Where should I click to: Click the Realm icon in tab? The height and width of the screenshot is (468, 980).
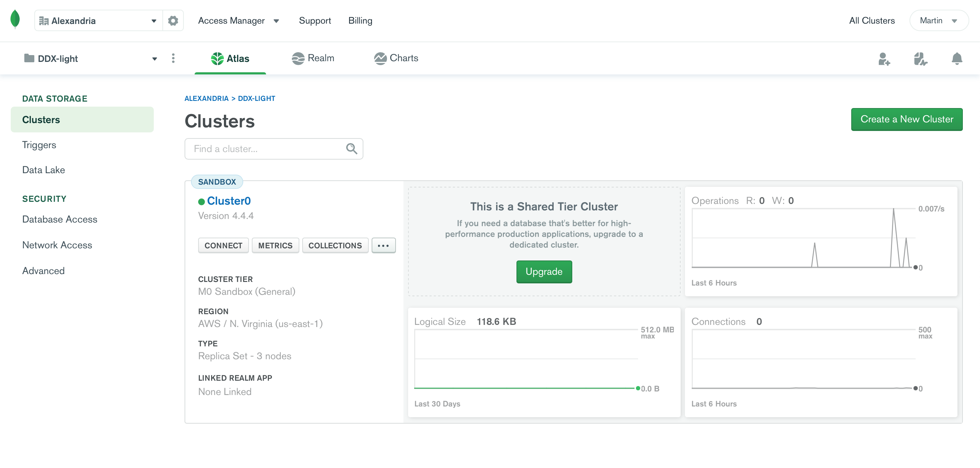(x=298, y=59)
